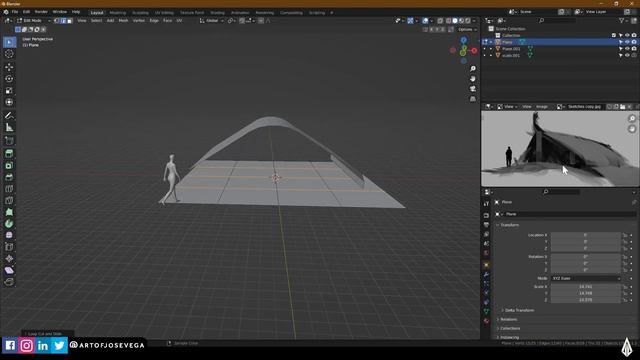This screenshot has width=640, height=360.
Task: Open the File menu
Action: (15, 12)
